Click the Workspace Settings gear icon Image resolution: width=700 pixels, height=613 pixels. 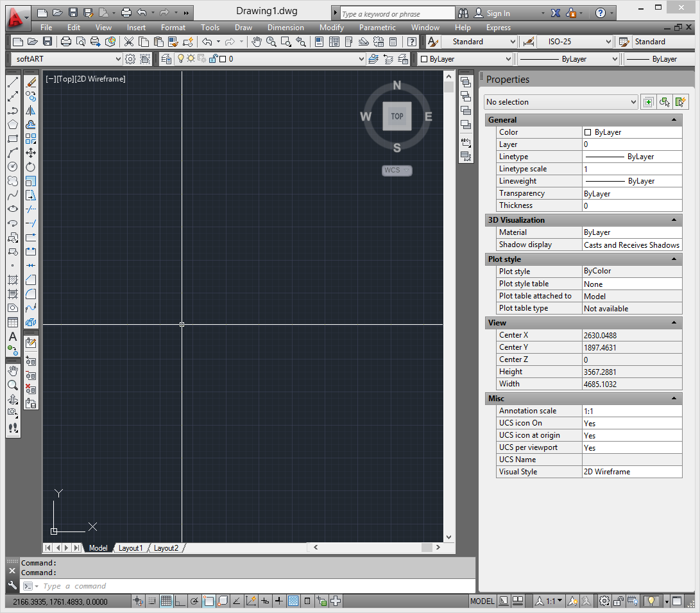[130, 59]
